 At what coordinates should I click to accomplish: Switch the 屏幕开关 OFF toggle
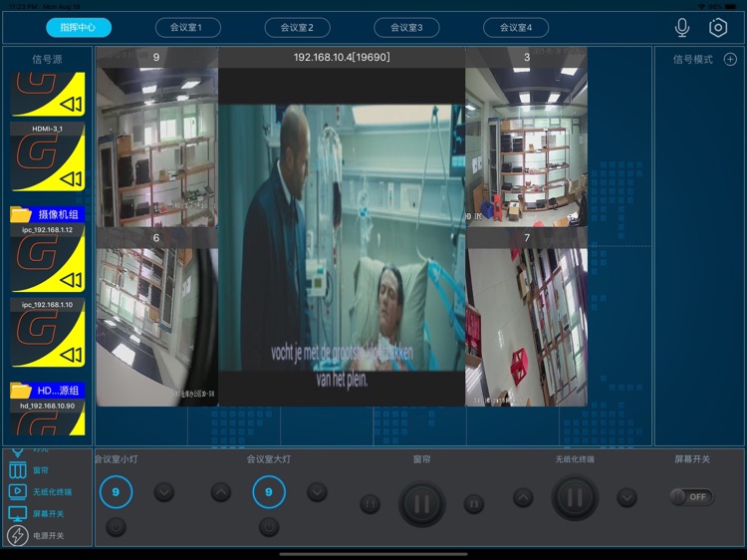[x=692, y=496]
